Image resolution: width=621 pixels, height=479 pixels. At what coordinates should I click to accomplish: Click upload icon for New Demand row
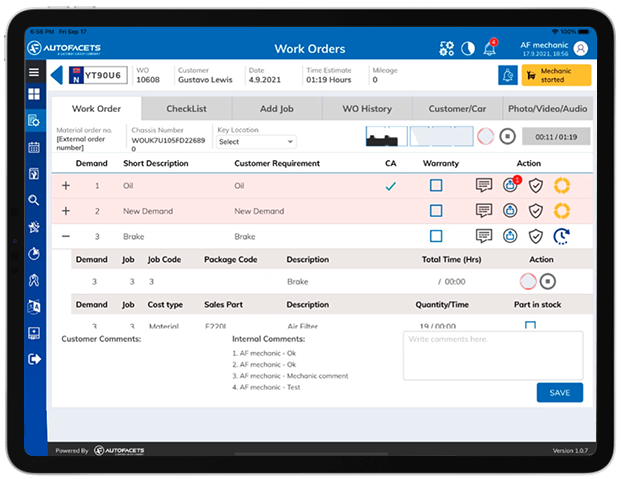(510, 210)
